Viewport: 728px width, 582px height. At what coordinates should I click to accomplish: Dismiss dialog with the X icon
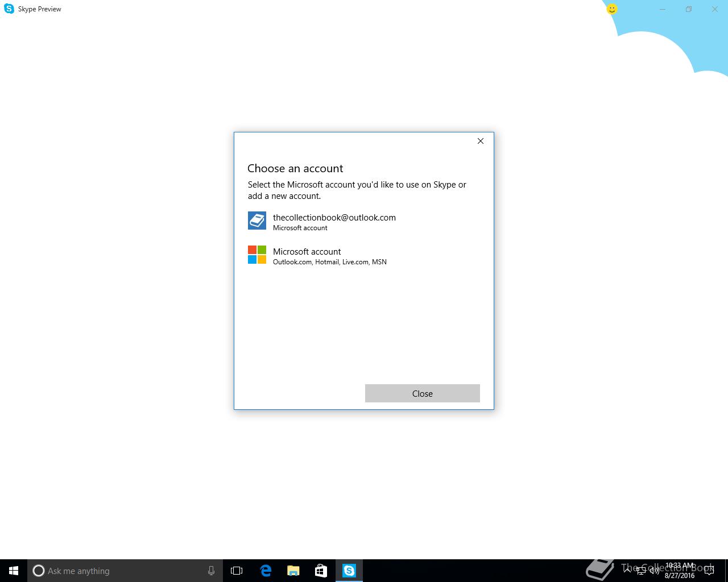481,141
